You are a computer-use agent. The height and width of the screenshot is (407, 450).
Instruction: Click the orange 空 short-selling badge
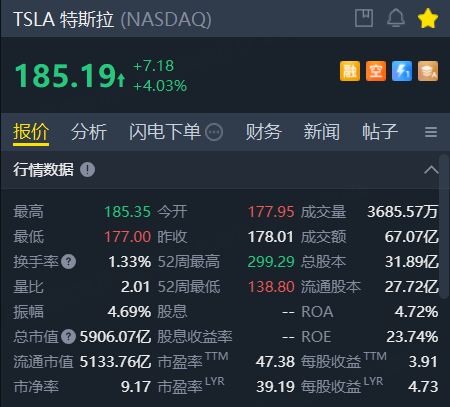click(376, 71)
